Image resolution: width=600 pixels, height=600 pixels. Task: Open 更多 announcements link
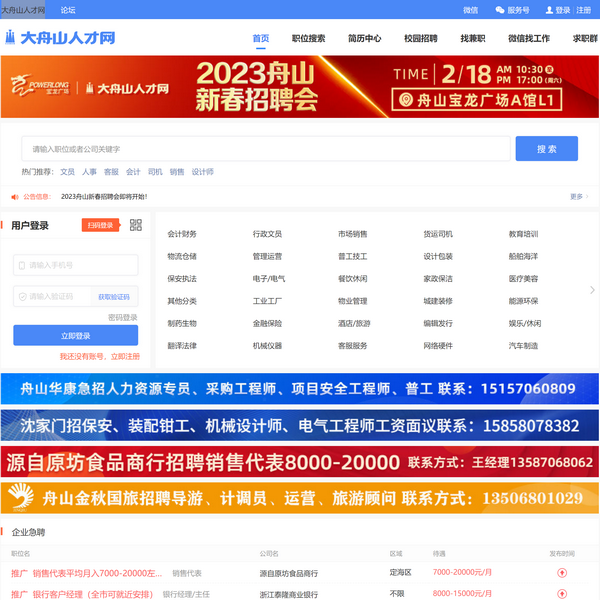[x=578, y=197]
